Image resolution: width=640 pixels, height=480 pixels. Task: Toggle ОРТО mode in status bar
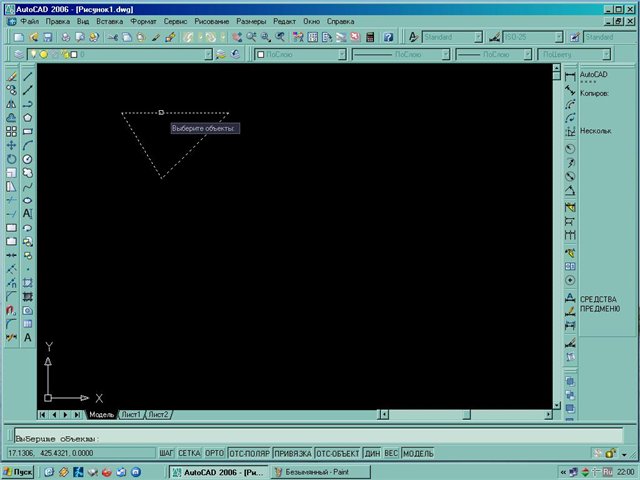click(x=214, y=454)
